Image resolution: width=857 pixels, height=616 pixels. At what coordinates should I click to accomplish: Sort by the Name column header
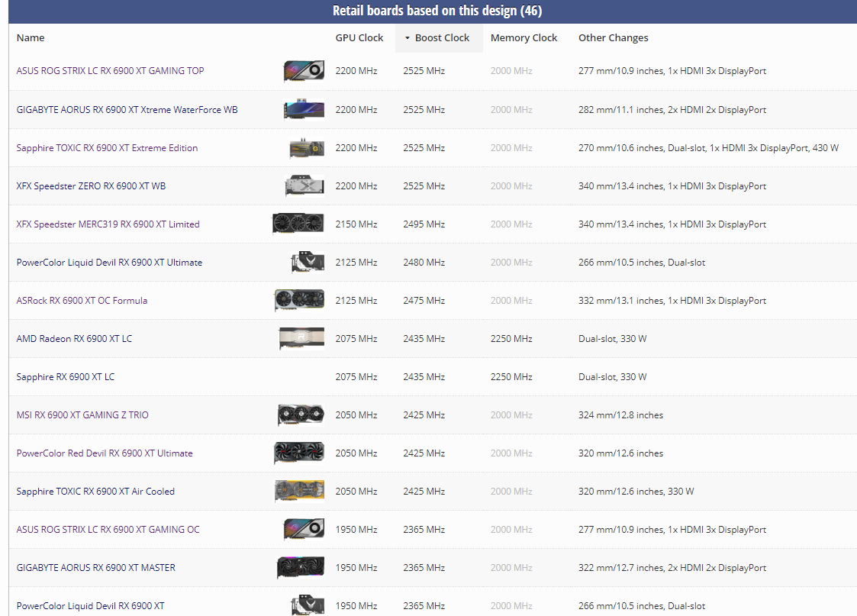coord(30,37)
